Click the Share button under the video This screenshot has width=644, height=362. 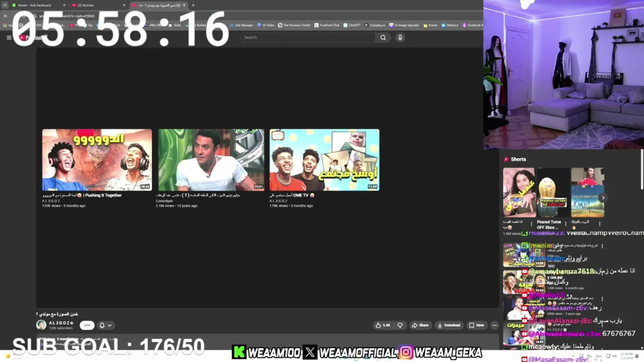(x=420, y=325)
